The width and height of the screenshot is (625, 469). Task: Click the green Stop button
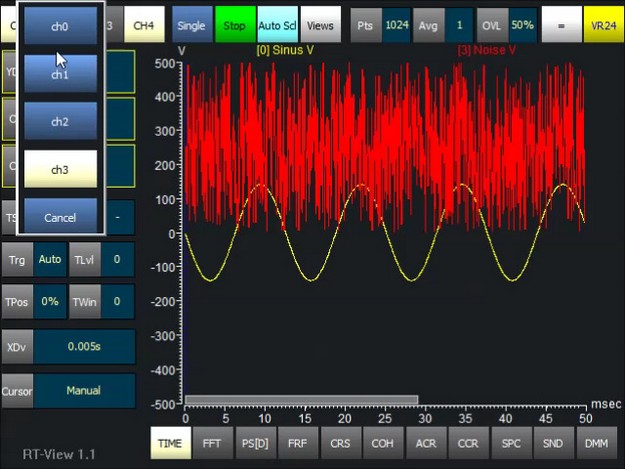tap(233, 24)
